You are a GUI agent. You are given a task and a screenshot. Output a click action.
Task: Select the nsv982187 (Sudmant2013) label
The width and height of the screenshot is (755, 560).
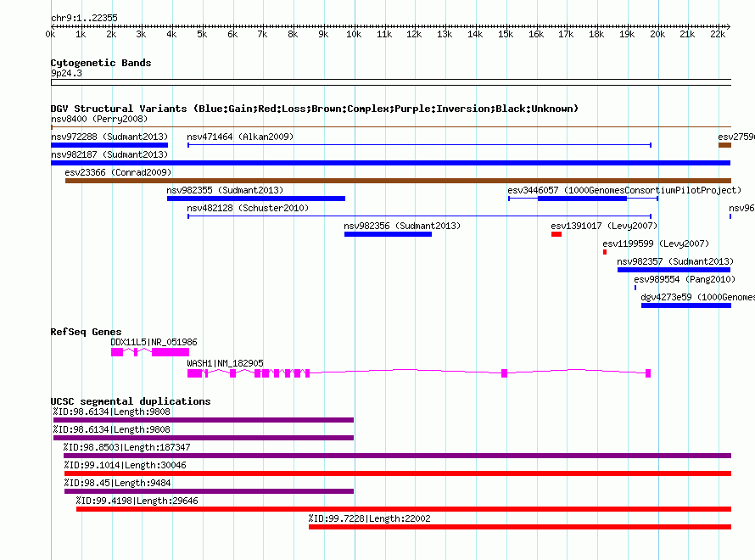pyautogui.click(x=109, y=154)
